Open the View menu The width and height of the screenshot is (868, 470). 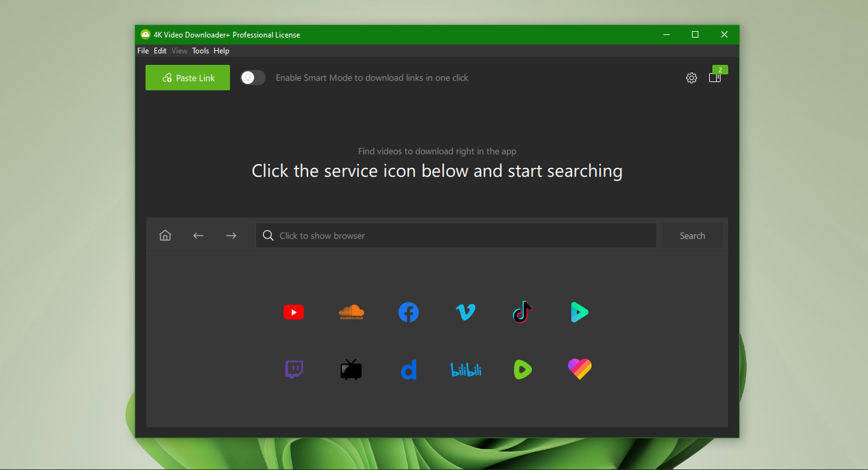[180, 51]
